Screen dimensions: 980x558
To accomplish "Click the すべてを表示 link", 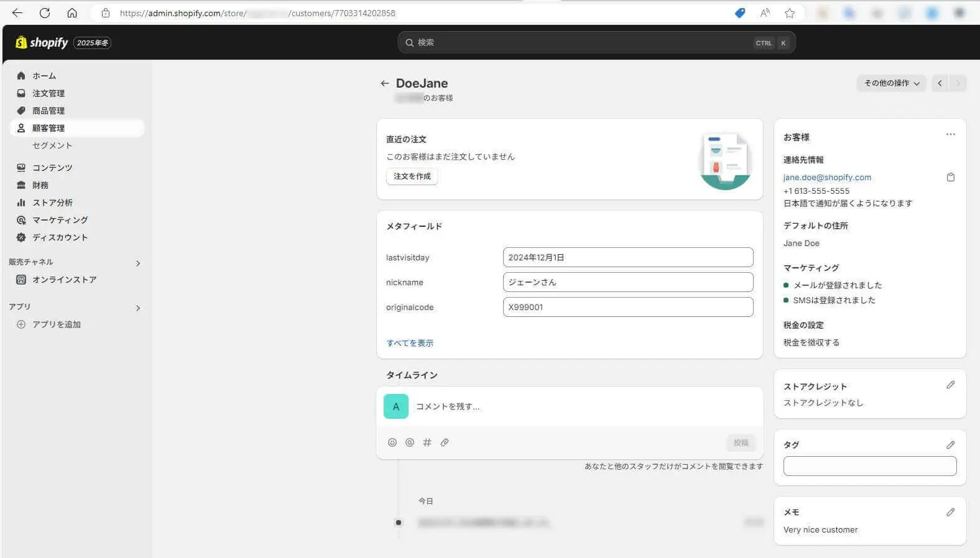I will pos(410,343).
